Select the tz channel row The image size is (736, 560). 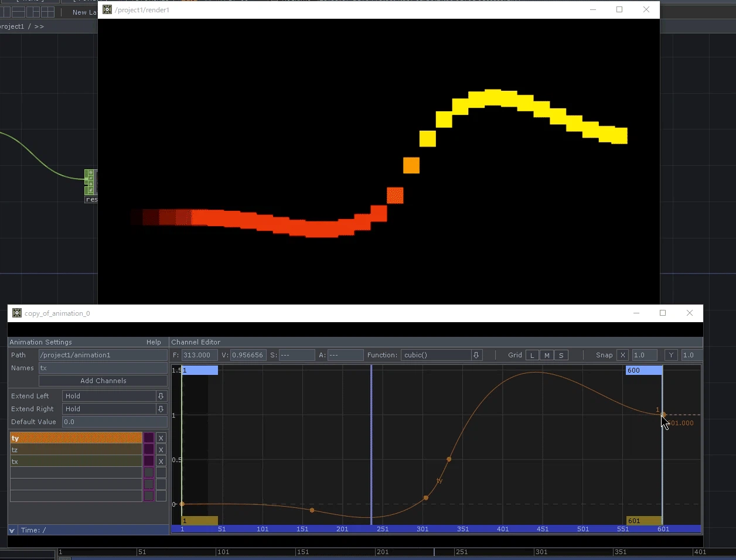76,450
